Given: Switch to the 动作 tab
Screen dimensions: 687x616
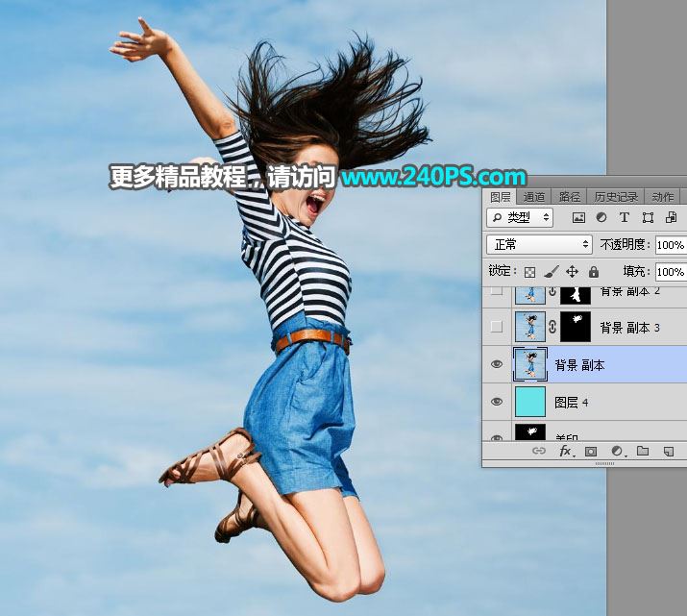Looking at the screenshot, I should pyautogui.click(x=662, y=197).
